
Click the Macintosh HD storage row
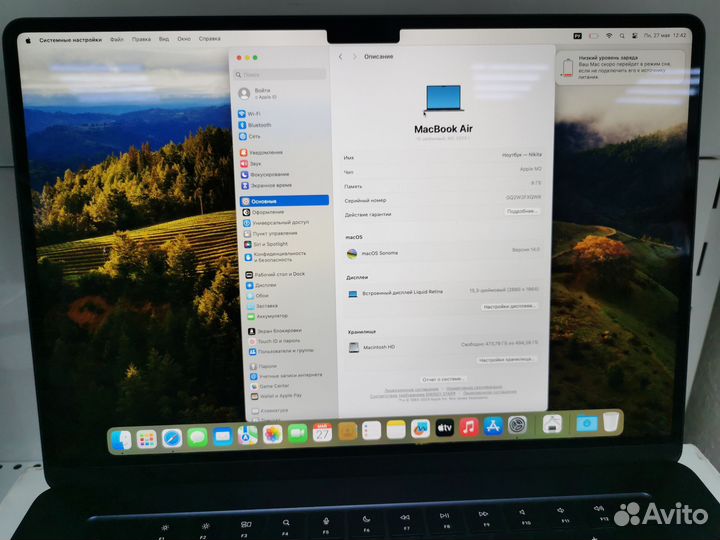coord(443,347)
